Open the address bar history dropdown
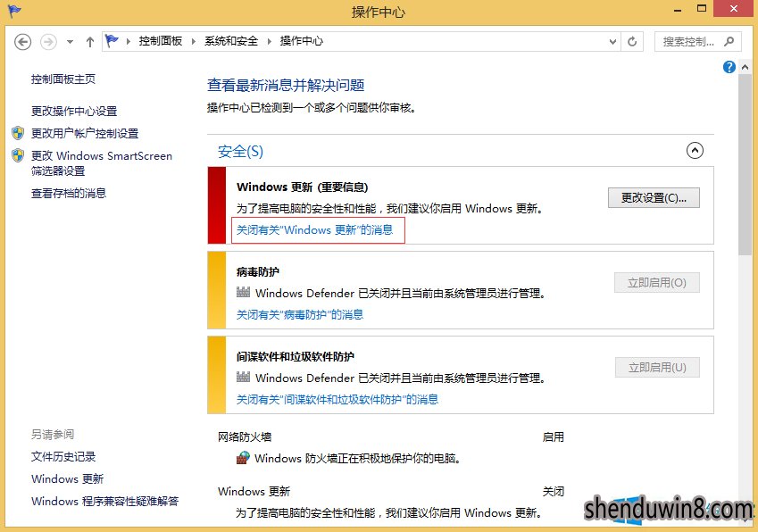This screenshot has width=758, height=532. point(612,42)
